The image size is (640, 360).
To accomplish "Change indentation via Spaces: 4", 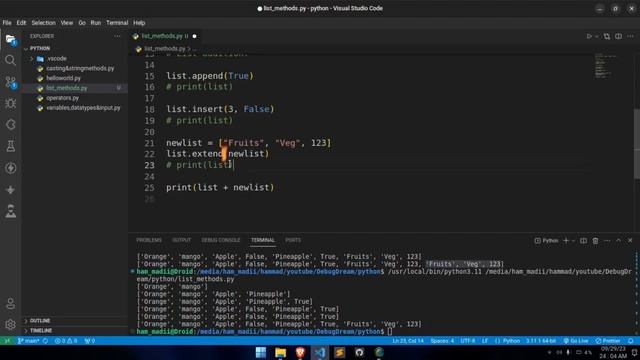I will coord(442,341).
